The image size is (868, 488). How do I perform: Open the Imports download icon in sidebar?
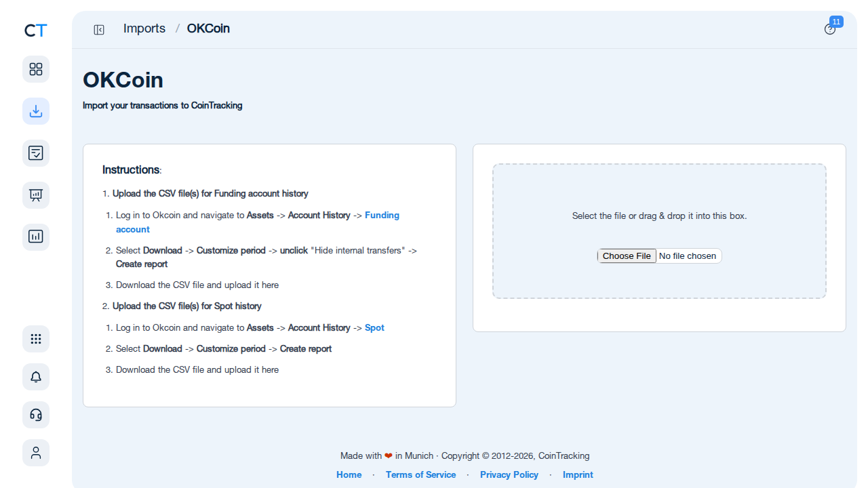[x=36, y=111]
